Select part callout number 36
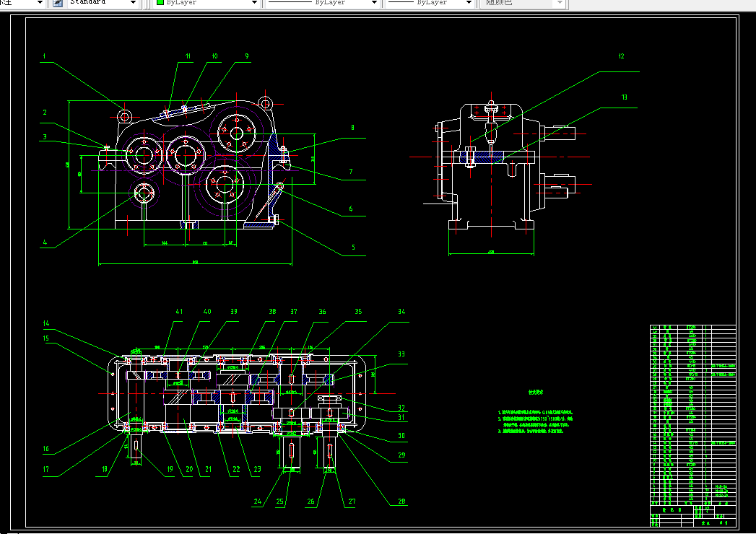The height and width of the screenshot is (534, 756). click(x=322, y=312)
